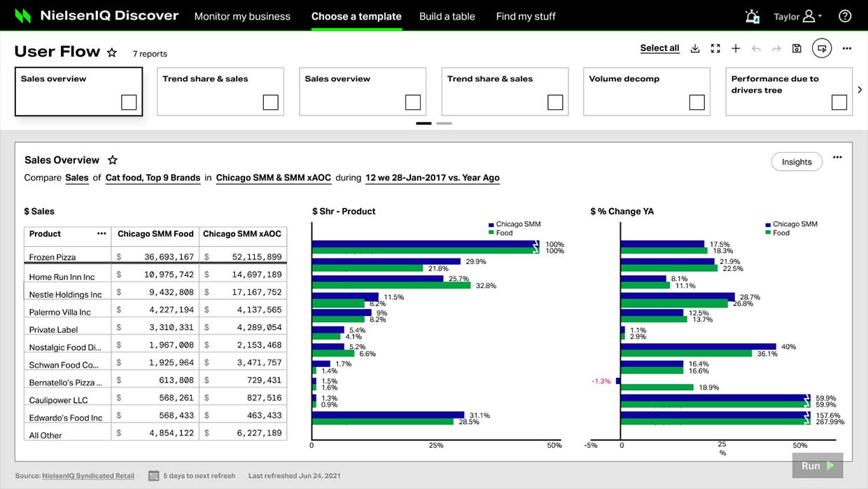868x489 pixels.
Task: Click the Chicago SMM Food column header
Action: click(155, 234)
